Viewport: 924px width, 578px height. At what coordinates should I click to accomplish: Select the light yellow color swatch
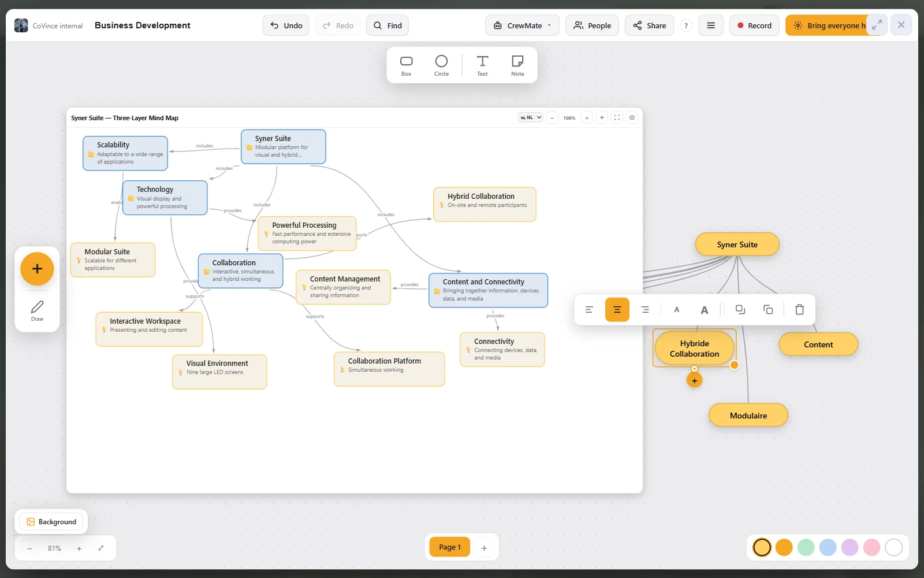coord(762,547)
